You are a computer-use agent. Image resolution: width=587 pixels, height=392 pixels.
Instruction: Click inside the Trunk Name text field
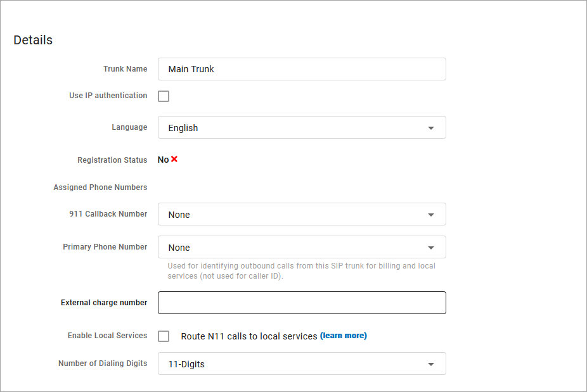tap(302, 69)
